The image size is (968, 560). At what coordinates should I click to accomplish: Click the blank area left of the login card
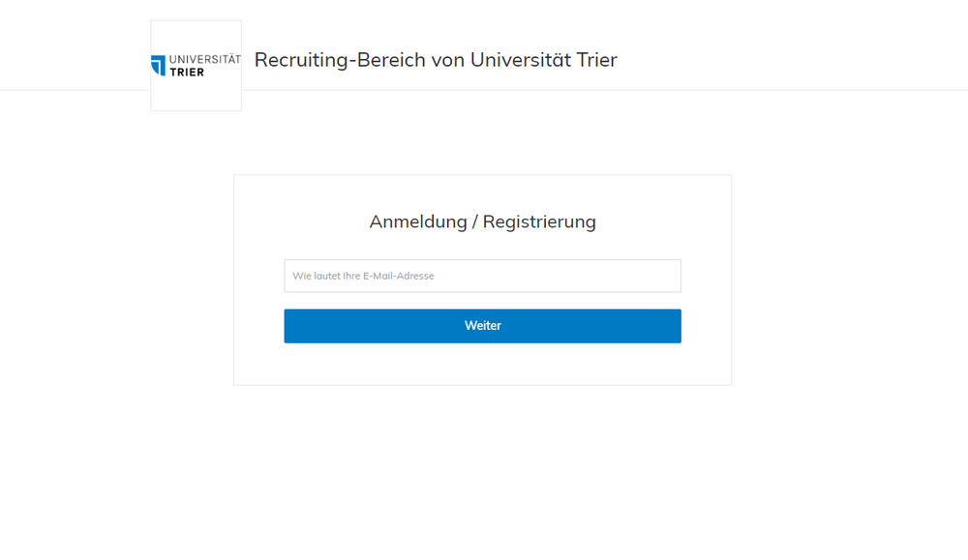(116, 280)
